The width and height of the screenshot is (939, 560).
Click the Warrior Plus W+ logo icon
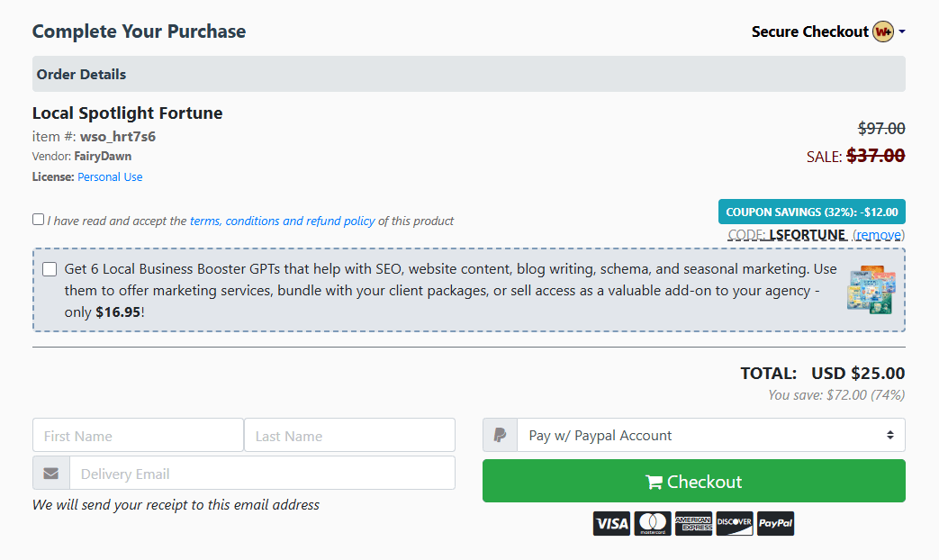(882, 32)
